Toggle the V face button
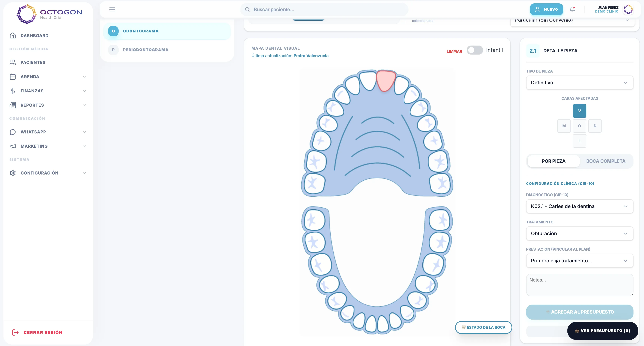This screenshot has height=346, width=644. click(579, 111)
